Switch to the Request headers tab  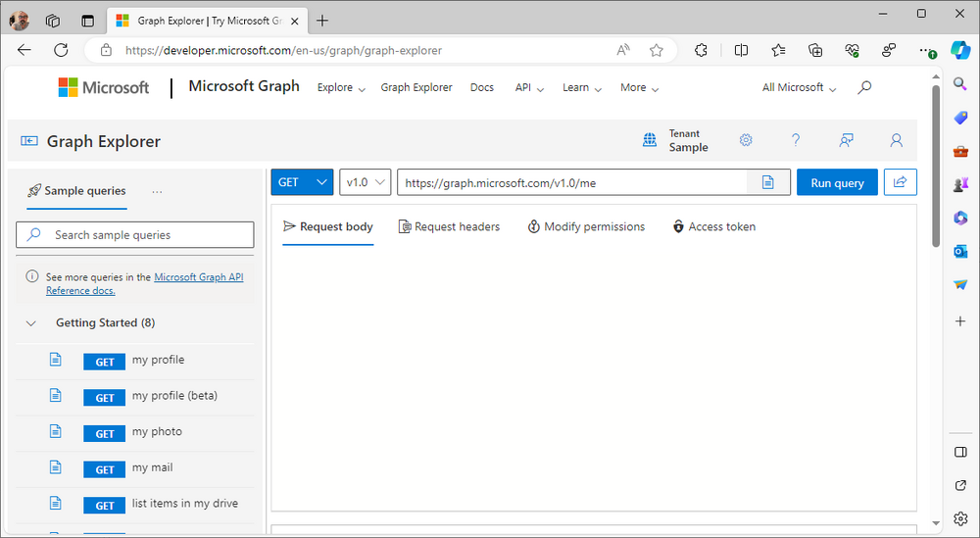click(450, 226)
